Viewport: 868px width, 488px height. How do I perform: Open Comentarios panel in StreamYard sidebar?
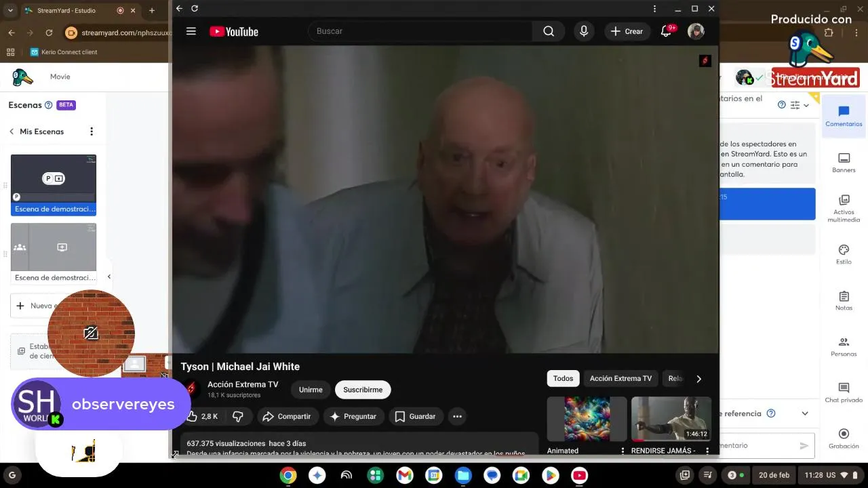click(844, 117)
